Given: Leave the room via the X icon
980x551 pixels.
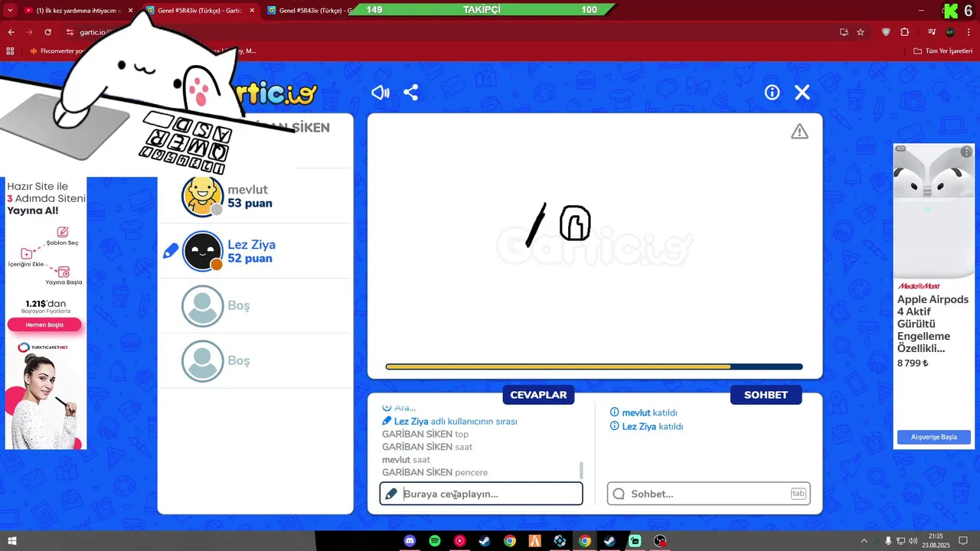Looking at the screenshot, I should tap(802, 93).
